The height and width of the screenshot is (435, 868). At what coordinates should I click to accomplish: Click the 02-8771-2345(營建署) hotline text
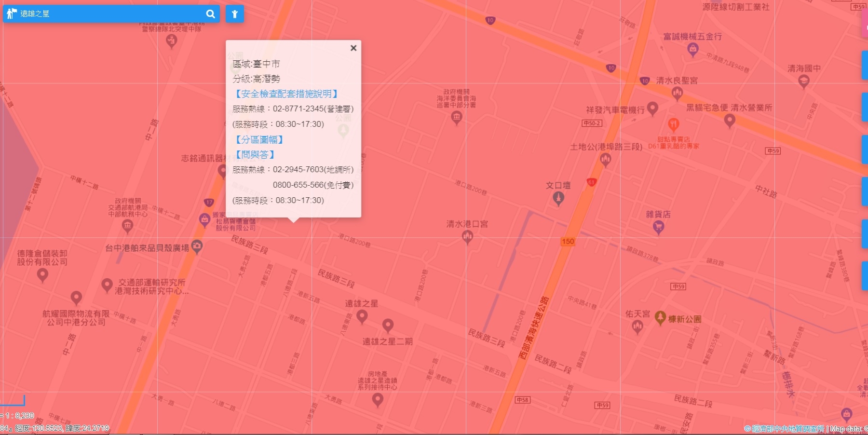313,109
